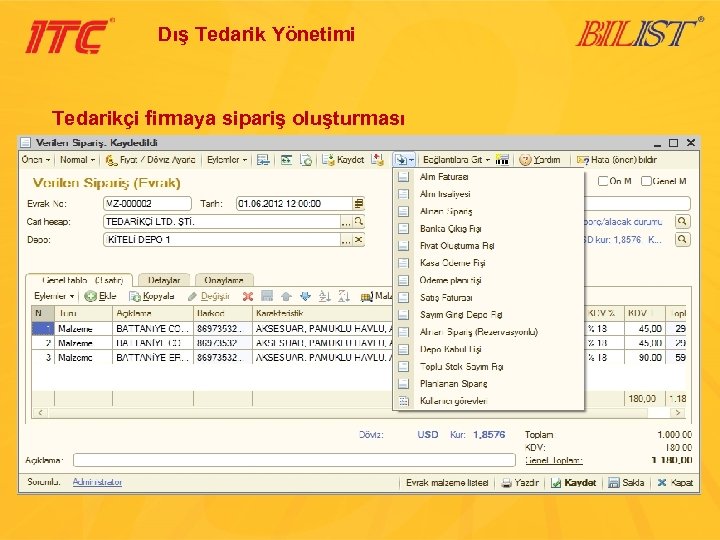The width and height of the screenshot is (720, 540).
Task: Clear the Depo field with the X
Action: click(x=359, y=240)
